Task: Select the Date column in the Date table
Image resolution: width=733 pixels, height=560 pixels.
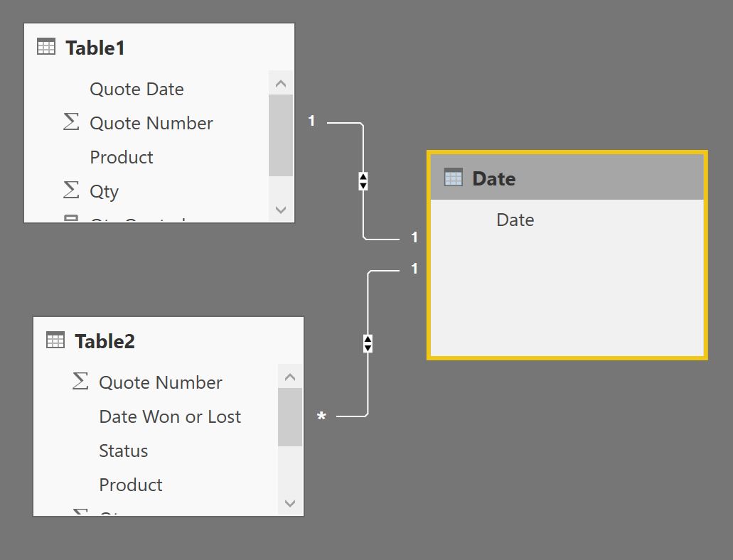Action: pyautogui.click(x=515, y=220)
